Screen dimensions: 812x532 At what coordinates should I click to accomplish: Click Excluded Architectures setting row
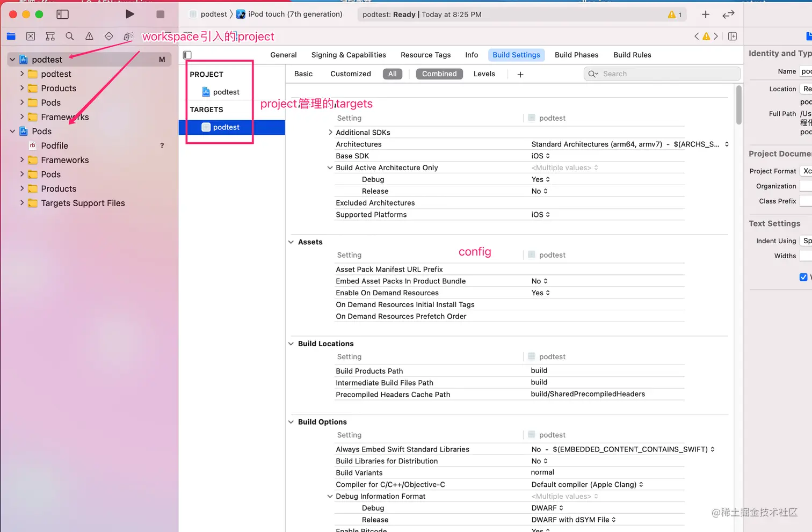[x=509, y=203]
